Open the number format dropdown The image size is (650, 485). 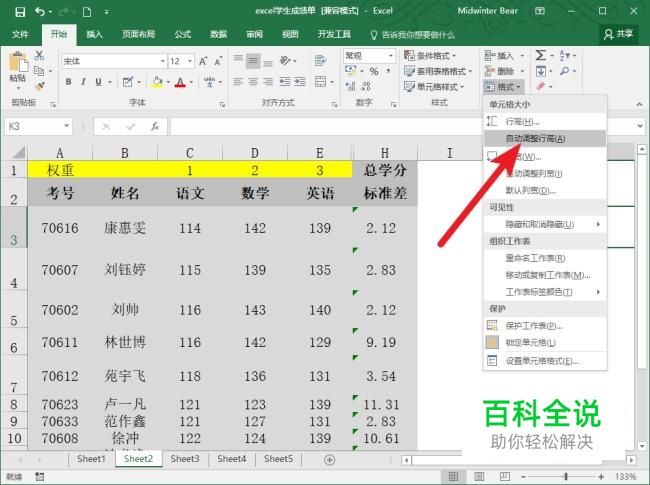(x=390, y=56)
